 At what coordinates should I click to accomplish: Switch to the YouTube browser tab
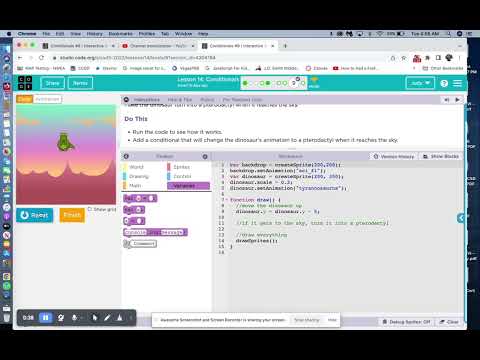[x=158, y=46]
